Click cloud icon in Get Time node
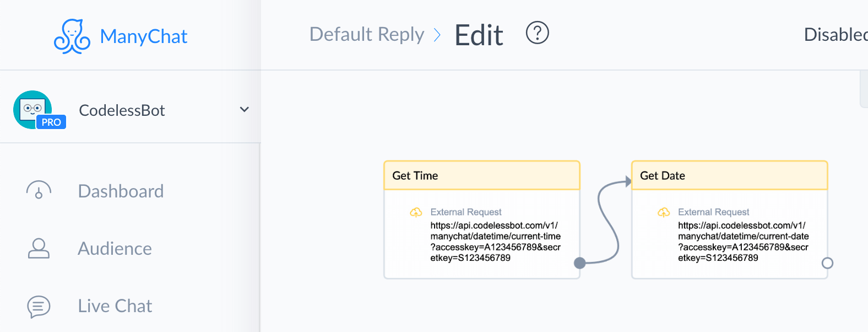This screenshot has height=332, width=868. tap(416, 212)
